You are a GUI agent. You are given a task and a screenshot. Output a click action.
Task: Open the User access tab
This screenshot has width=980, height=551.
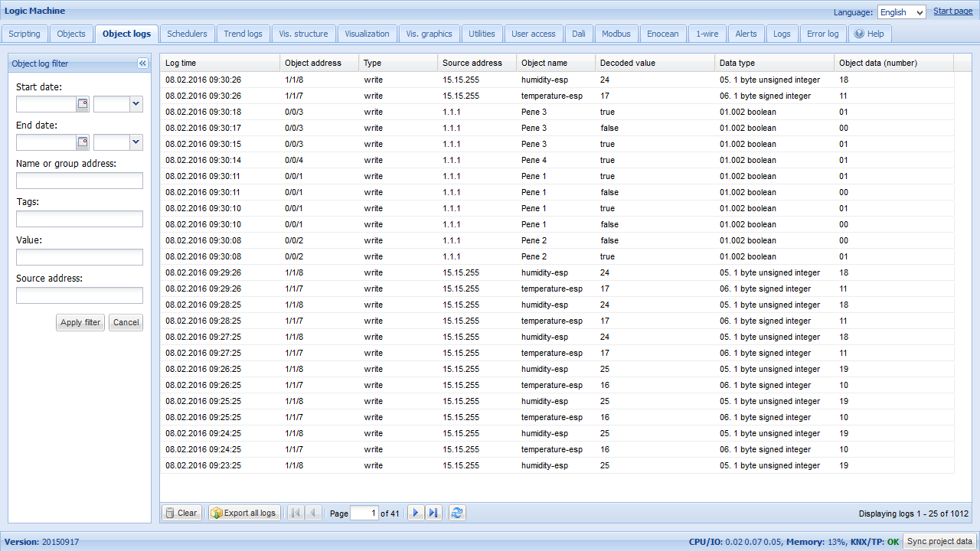[534, 34]
